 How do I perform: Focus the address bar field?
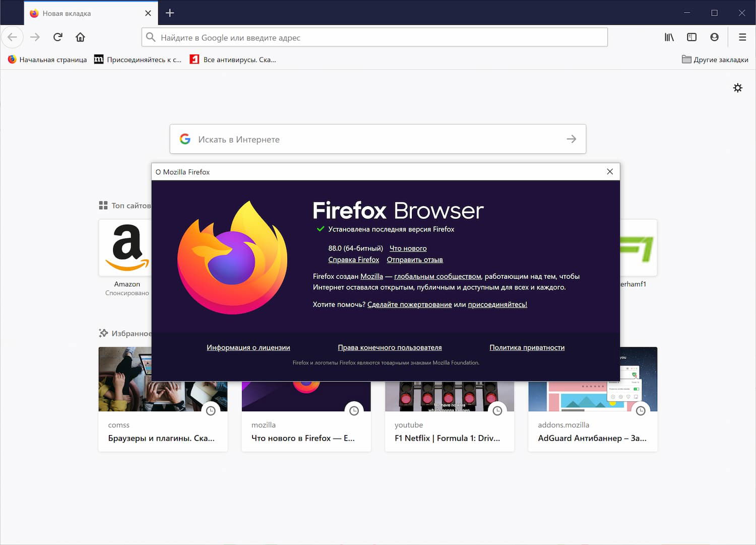(374, 37)
